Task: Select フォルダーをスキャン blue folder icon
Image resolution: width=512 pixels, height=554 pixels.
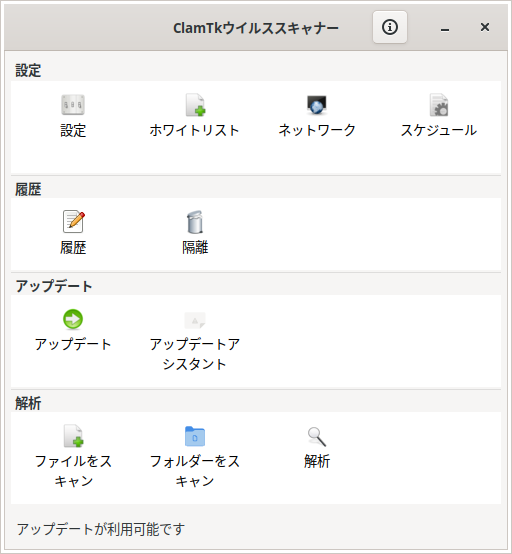Action: point(195,436)
